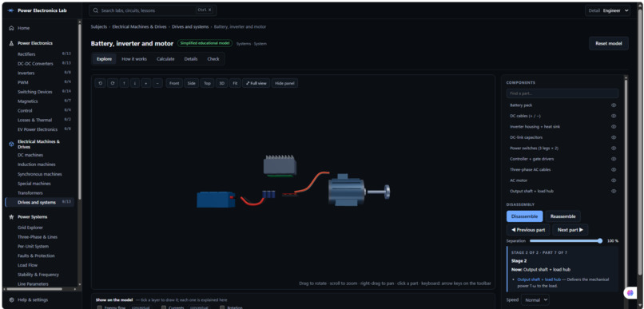Click the Power Electronics section icon
The image size is (644, 309).
coord(11,43)
